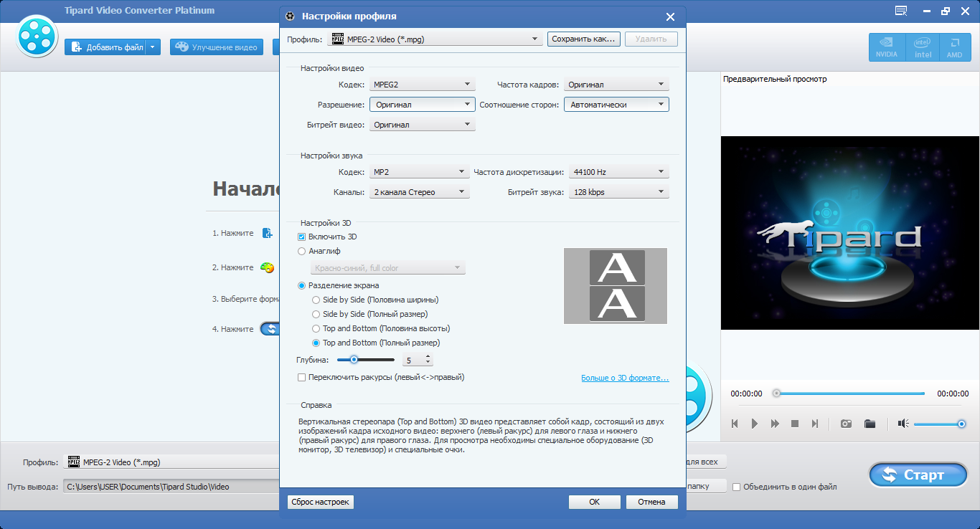Click Сброс настроек button

tap(321, 502)
